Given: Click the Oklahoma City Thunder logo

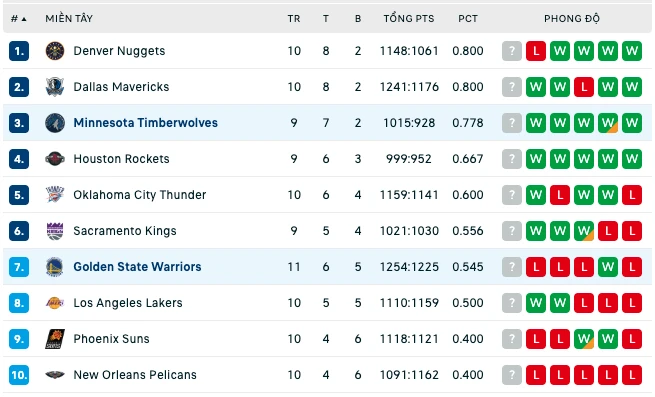Looking at the screenshot, I should [x=55, y=195].
